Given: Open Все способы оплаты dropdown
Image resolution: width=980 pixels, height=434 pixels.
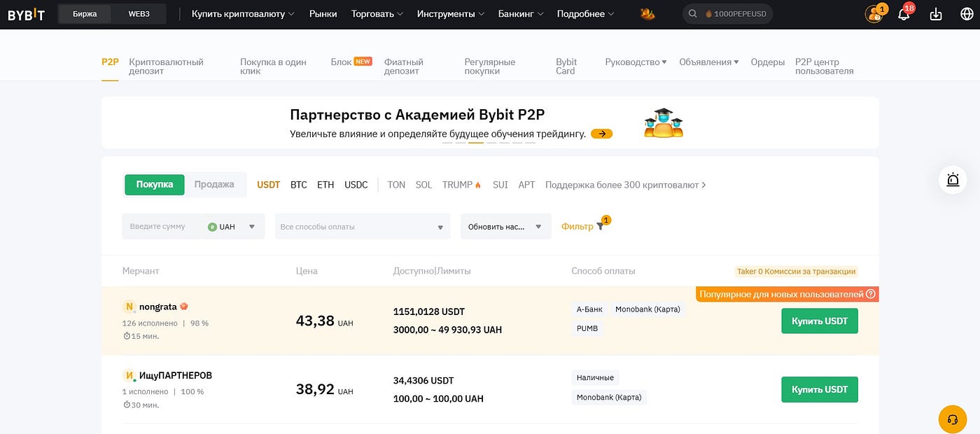Looking at the screenshot, I should coord(363,227).
